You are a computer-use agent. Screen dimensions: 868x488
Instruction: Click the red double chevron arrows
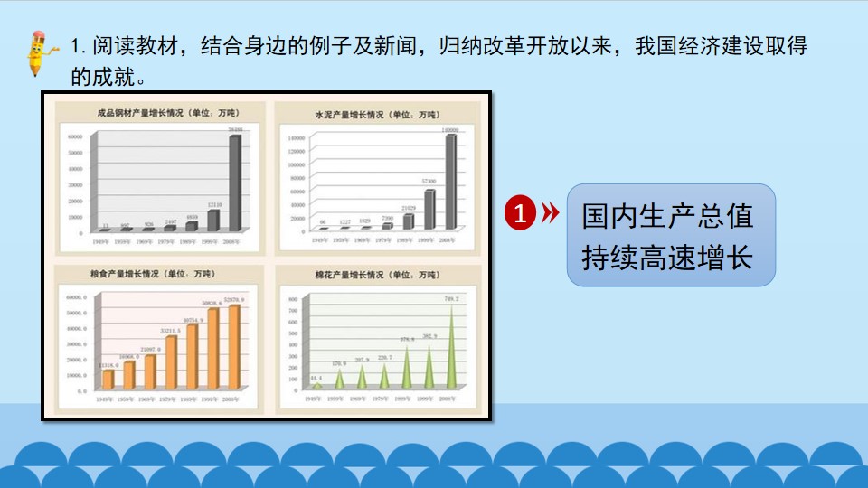[x=551, y=212]
